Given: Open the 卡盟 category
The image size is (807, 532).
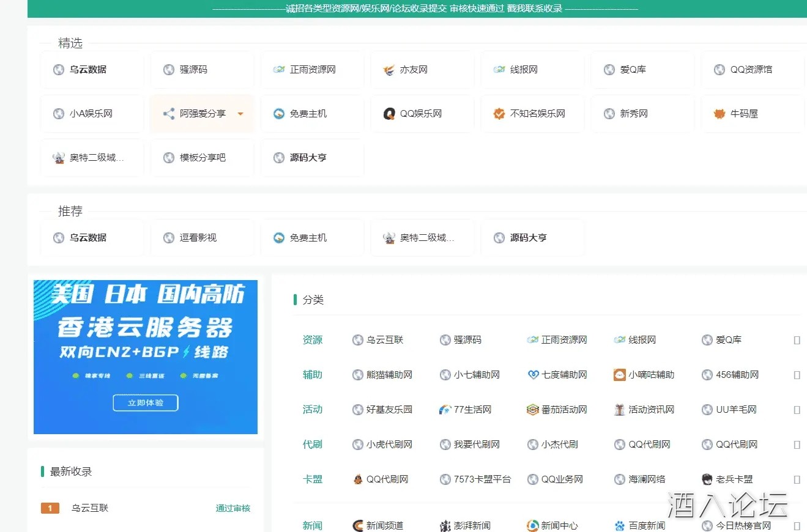Looking at the screenshot, I should [312, 479].
